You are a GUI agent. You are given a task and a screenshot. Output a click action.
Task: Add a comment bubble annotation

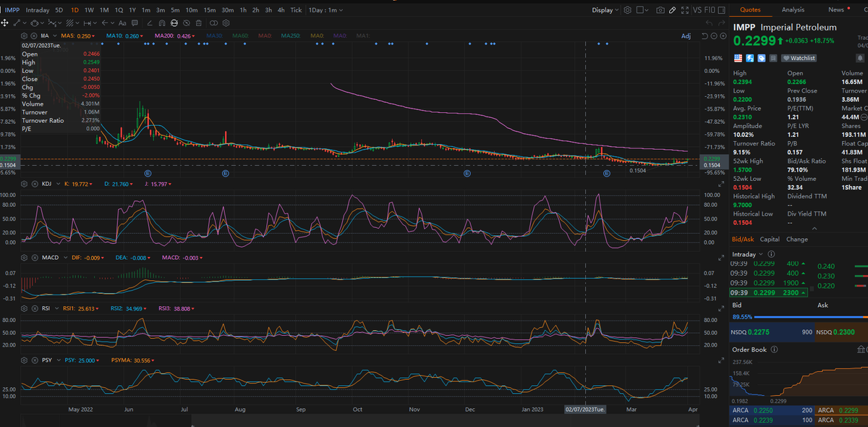pyautogui.click(x=135, y=23)
